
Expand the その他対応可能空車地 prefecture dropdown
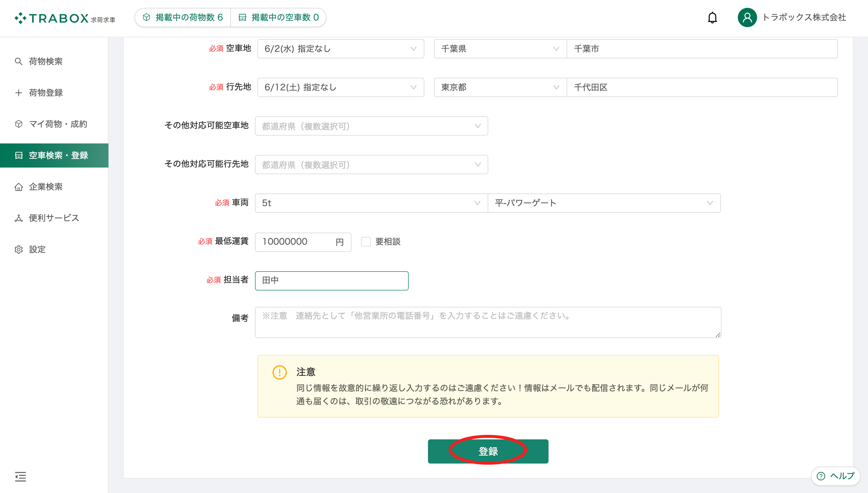point(371,126)
